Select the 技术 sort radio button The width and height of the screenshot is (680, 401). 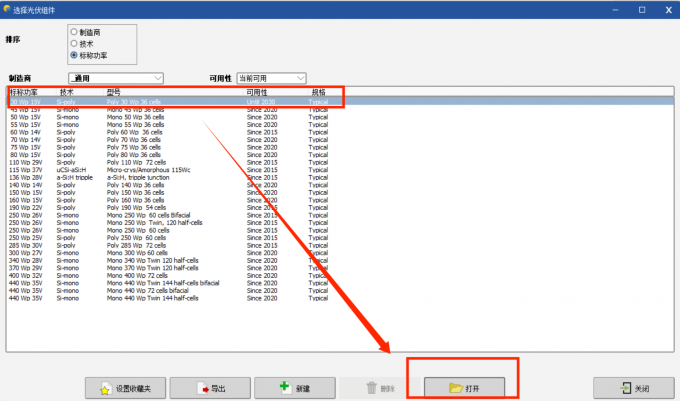click(74, 43)
